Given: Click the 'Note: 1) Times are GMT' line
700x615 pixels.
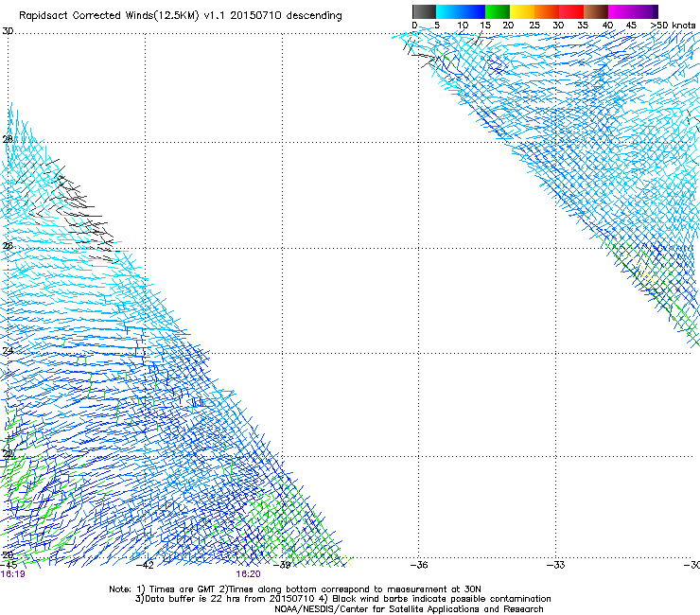Looking at the screenshot, I should [x=162, y=589].
